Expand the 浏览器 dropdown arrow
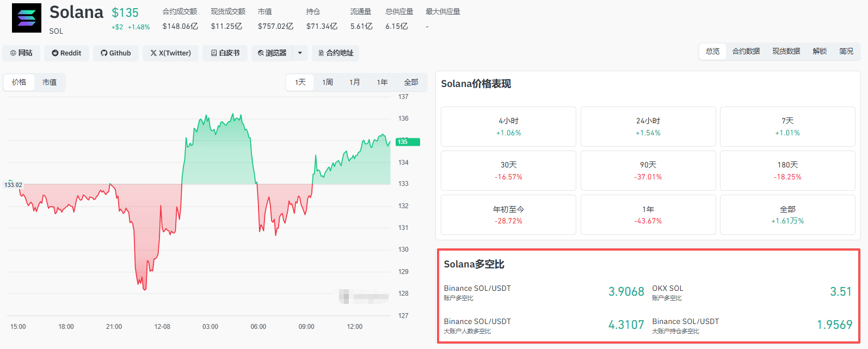The width and height of the screenshot is (868, 349). click(300, 53)
